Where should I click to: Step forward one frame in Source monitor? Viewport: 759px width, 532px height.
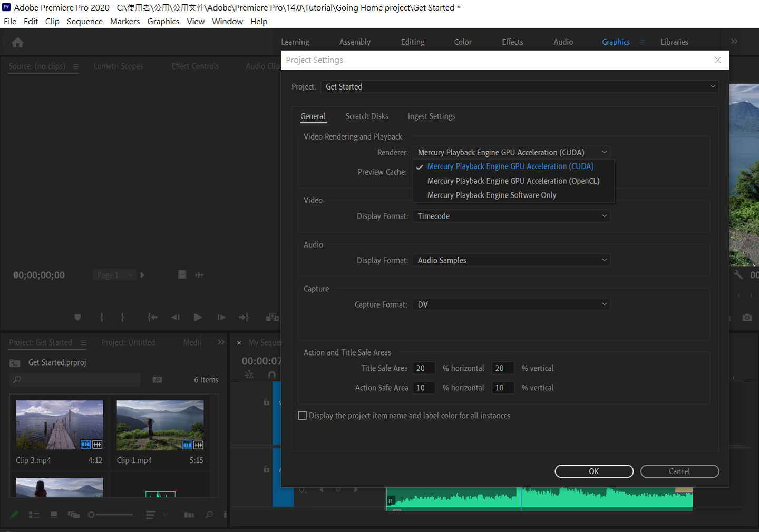pyautogui.click(x=221, y=318)
